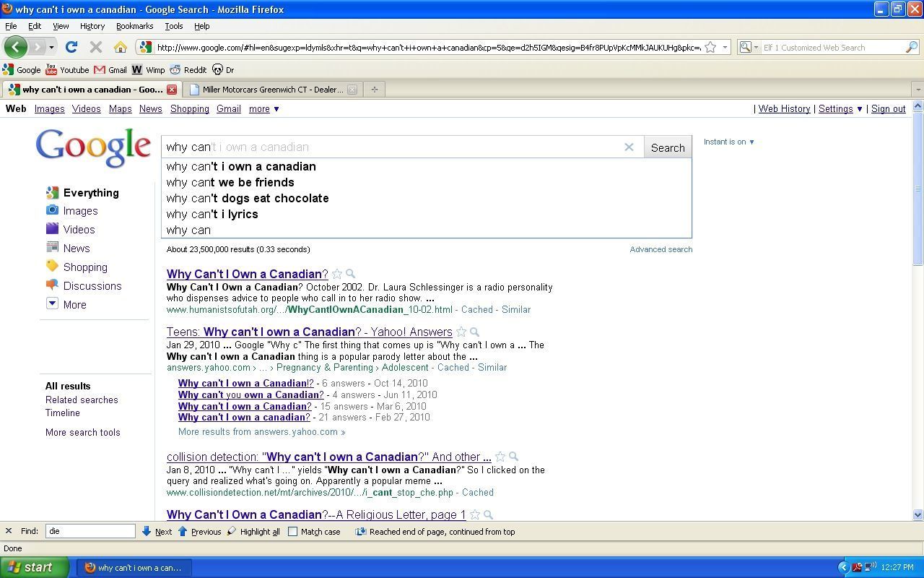Click 'More search tools' in sidebar
Viewport: 924px width, 578px height.
coord(83,433)
